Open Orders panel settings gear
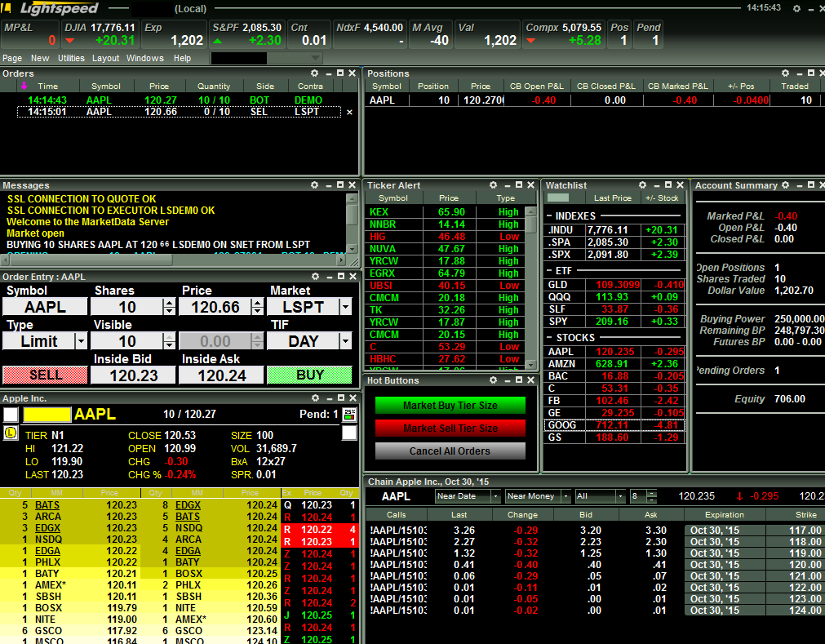Screen dimensions: 825x644 (x=315, y=73)
